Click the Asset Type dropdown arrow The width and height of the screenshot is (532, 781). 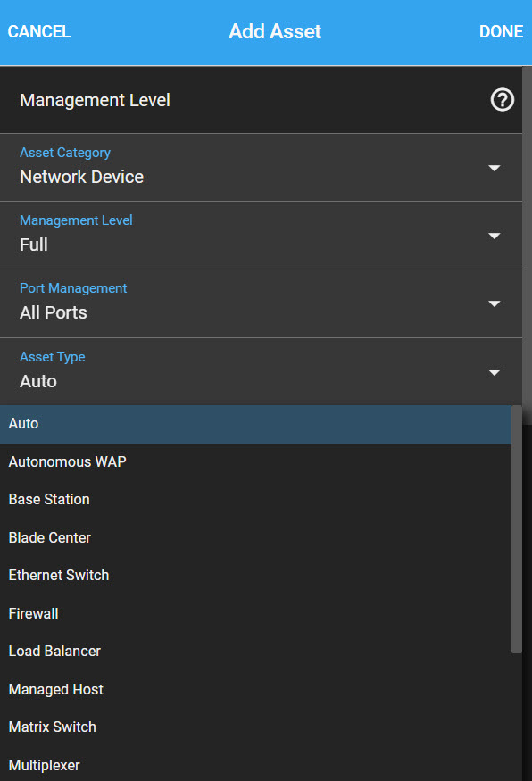tap(495, 372)
